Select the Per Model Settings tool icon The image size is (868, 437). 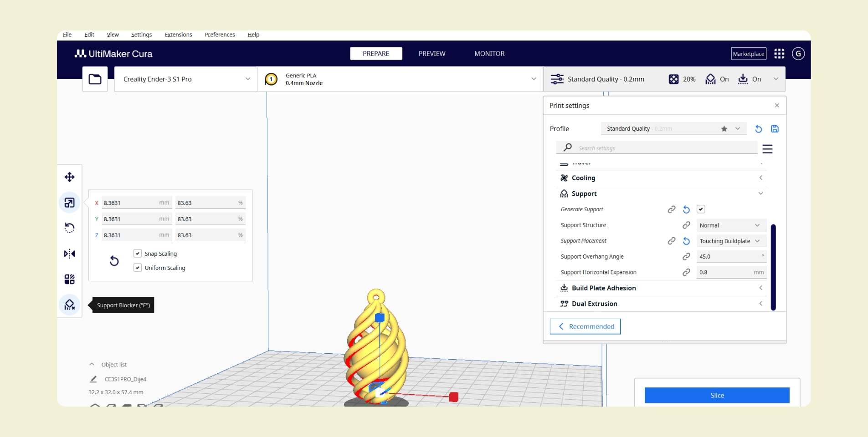(x=69, y=279)
